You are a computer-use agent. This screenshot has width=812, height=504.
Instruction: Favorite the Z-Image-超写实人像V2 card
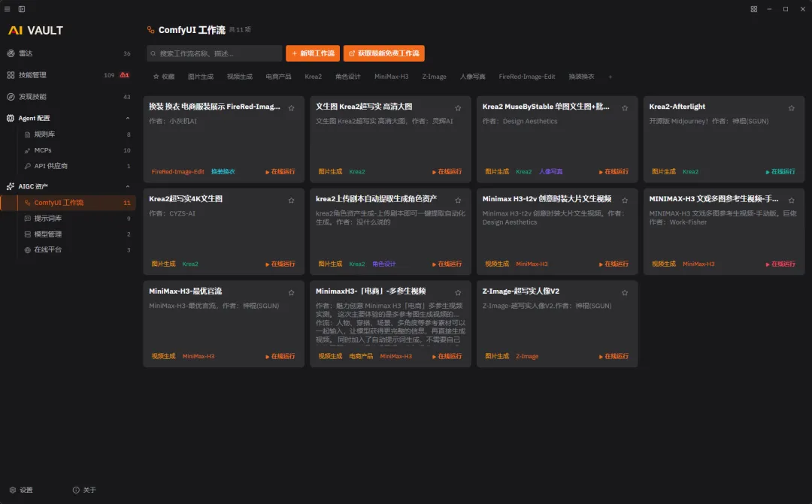pyautogui.click(x=625, y=293)
